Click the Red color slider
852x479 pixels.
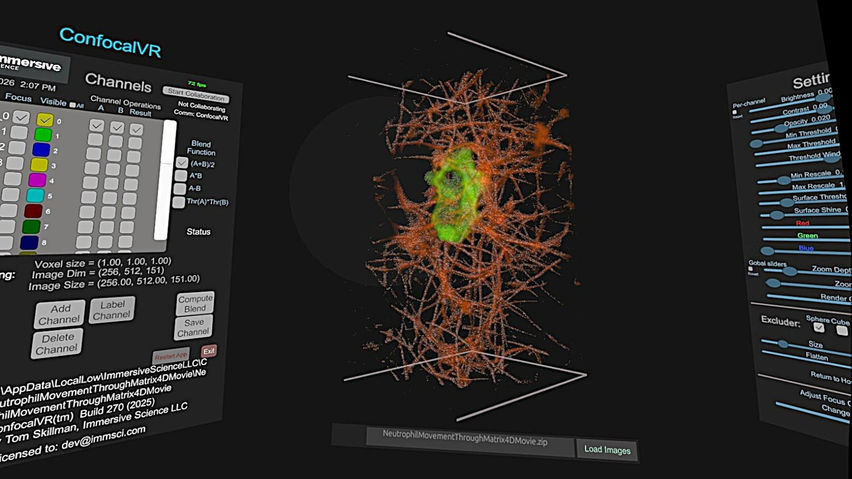point(806,226)
